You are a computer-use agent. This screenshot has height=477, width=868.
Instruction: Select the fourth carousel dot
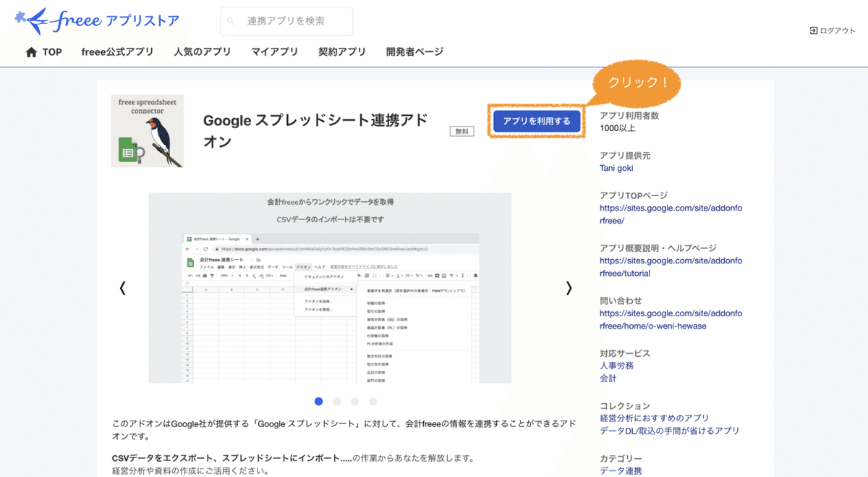[x=373, y=401]
